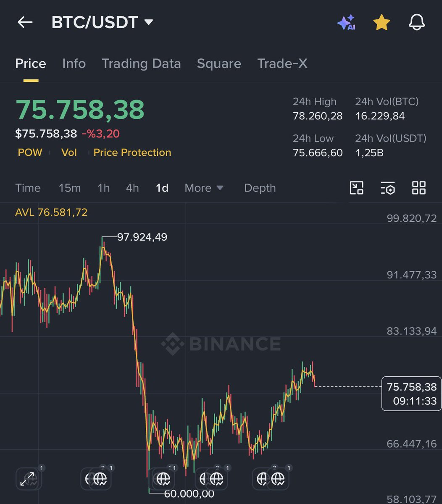Select the 15m chart interval
This screenshot has height=504, width=442.
pyautogui.click(x=70, y=188)
